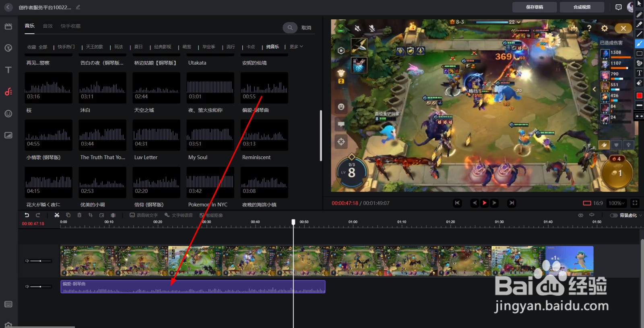Pick the red color swatch in the annotation toolbar
Viewport: 644px width, 328px height.
[639, 96]
